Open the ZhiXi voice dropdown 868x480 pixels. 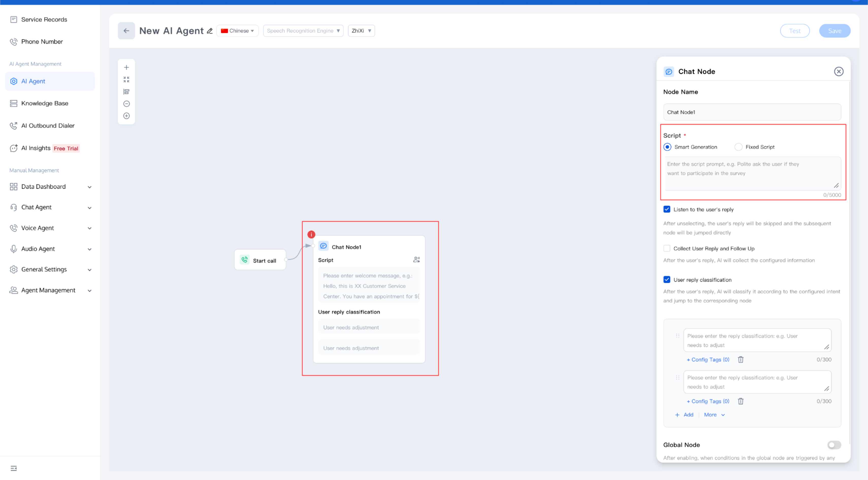[x=361, y=31]
